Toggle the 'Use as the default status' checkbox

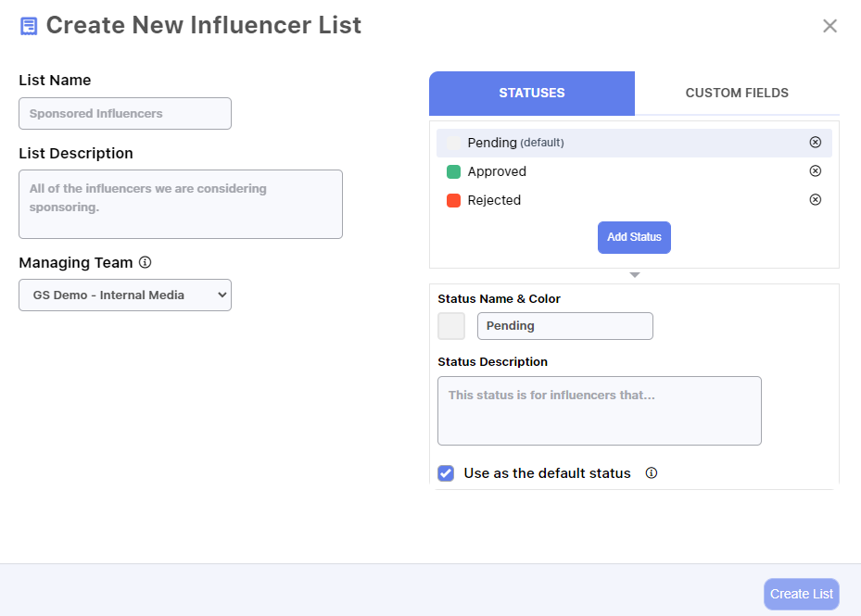[446, 473]
